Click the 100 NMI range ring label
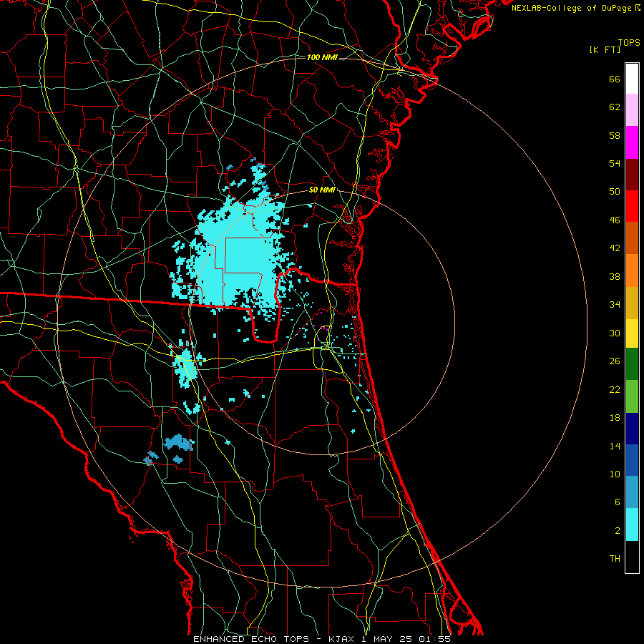This screenshot has width=644, height=644. pos(322,57)
